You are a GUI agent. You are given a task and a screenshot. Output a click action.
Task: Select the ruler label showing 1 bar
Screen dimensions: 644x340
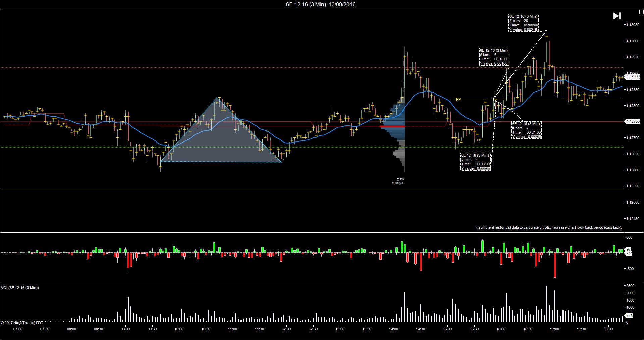click(x=476, y=162)
